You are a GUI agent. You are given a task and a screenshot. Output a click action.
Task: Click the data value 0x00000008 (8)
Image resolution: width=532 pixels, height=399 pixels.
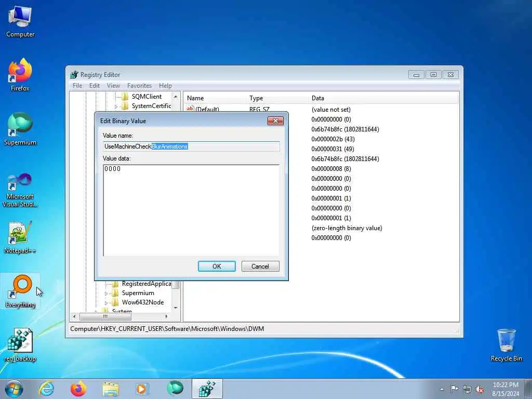[331, 169]
